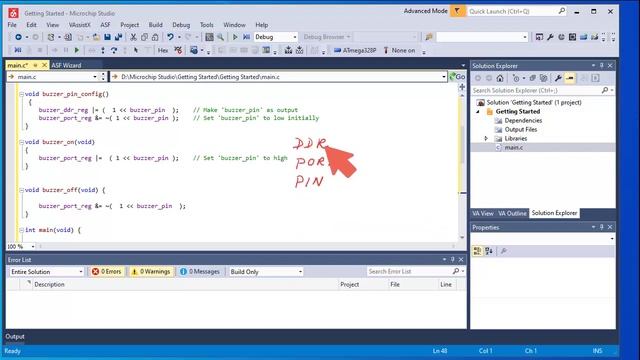Toggle the highlighted Preview Selected Items button
Viewport: 640px width, 360px height.
[570, 78]
